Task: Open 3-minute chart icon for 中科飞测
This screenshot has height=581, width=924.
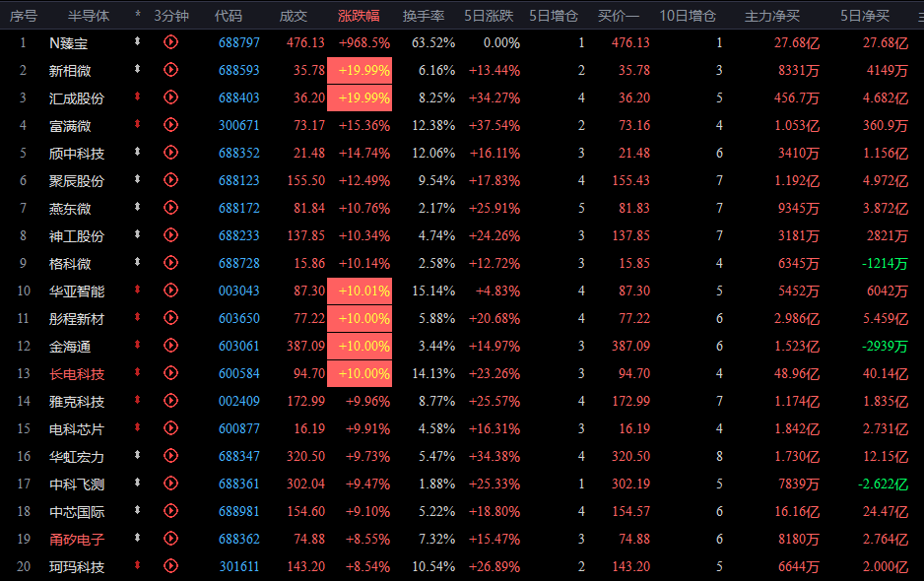Action: coord(170,484)
